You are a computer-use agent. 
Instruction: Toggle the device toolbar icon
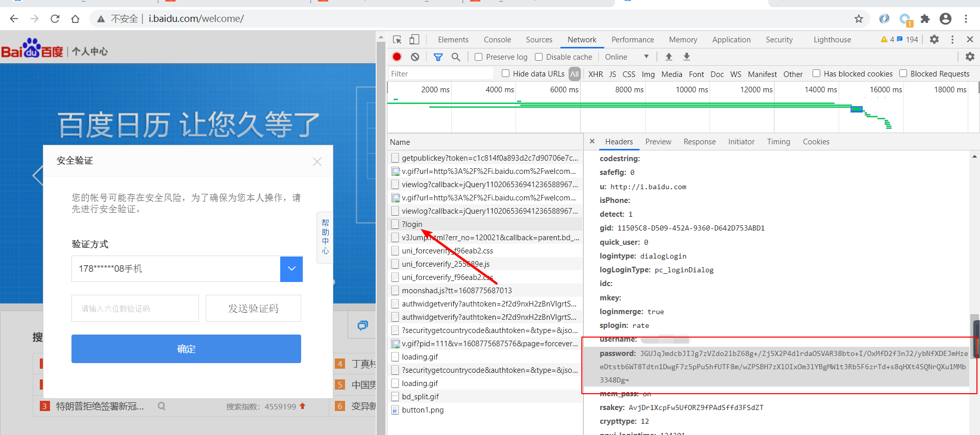tap(414, 40)
